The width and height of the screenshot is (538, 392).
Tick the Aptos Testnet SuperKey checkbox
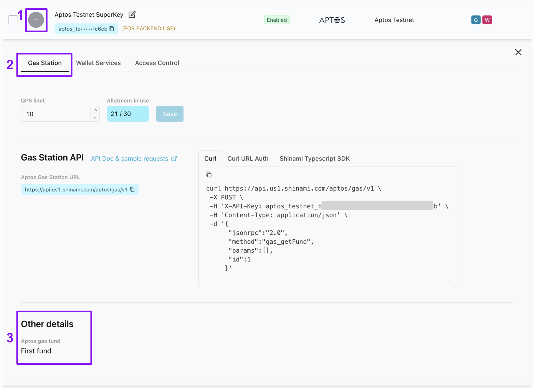pos(13,20)
